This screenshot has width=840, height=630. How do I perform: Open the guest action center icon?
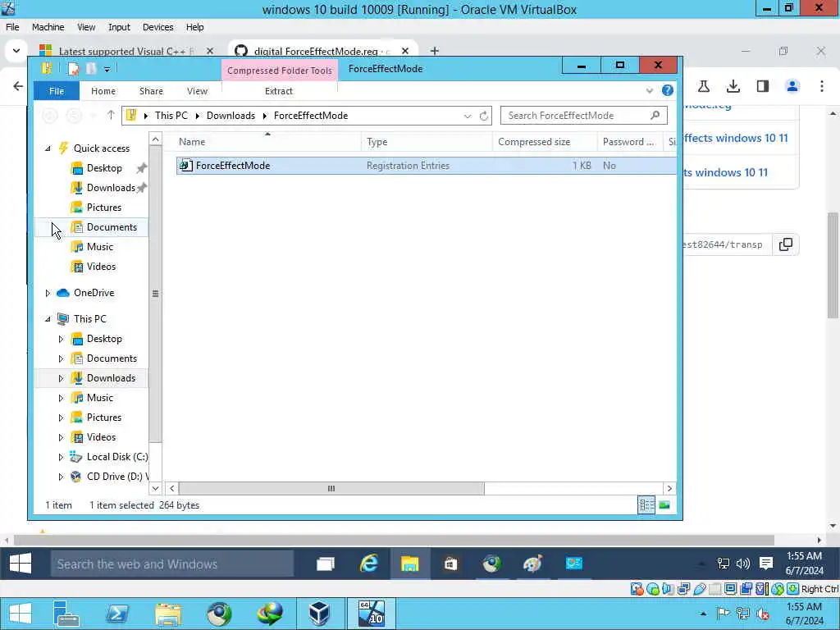pos(766,564)
